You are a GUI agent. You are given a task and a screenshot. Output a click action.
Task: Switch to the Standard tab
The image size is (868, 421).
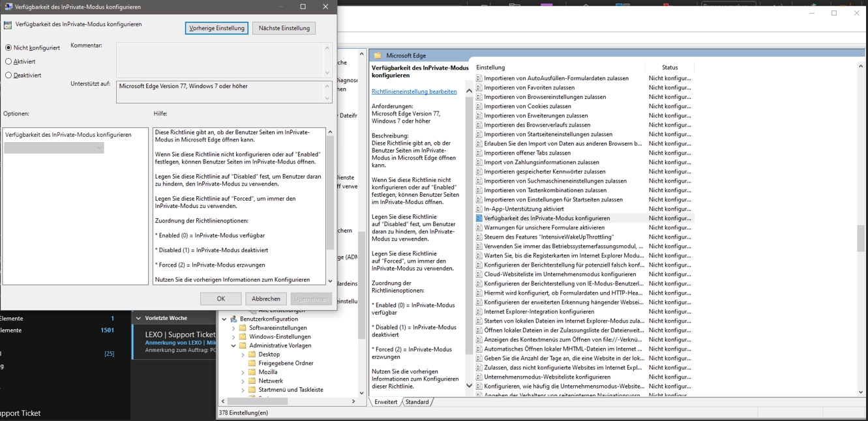pos(417,402)
